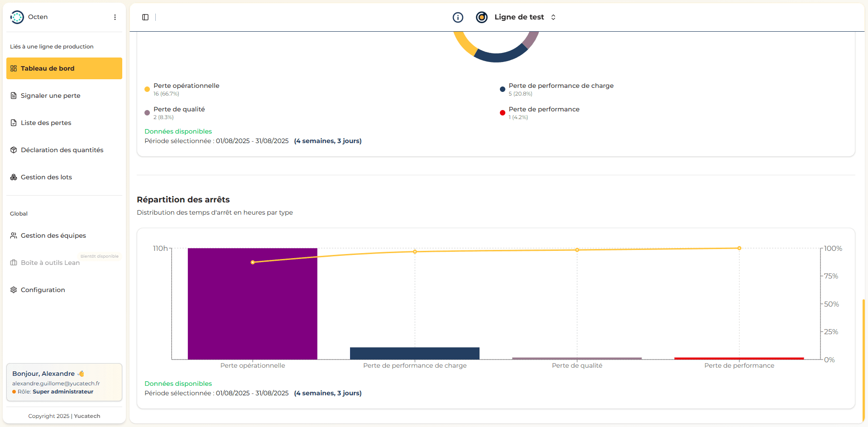Toggle the sidebar collapse control
868x427 pixels.
click(x=145, y=17)
